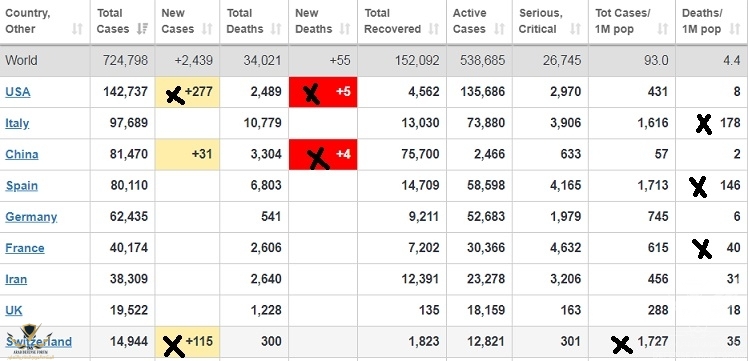This screenshot has width=748, height=361.
Task: Sort by Total Recovered arrow icon
Action: [434, 29]
